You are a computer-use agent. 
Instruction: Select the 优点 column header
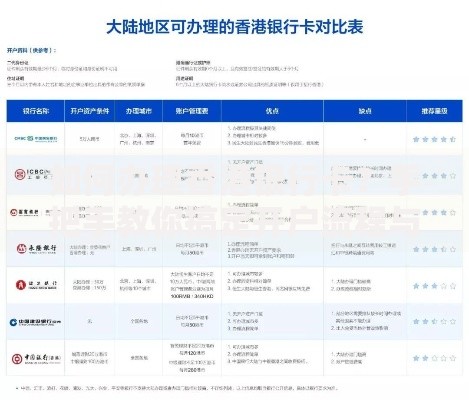click(272, 111)
